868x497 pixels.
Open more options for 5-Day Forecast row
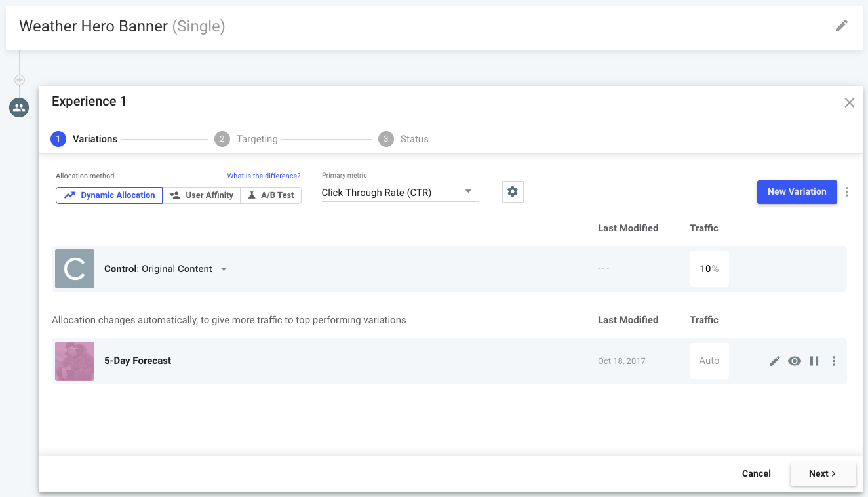coord(834,361)
